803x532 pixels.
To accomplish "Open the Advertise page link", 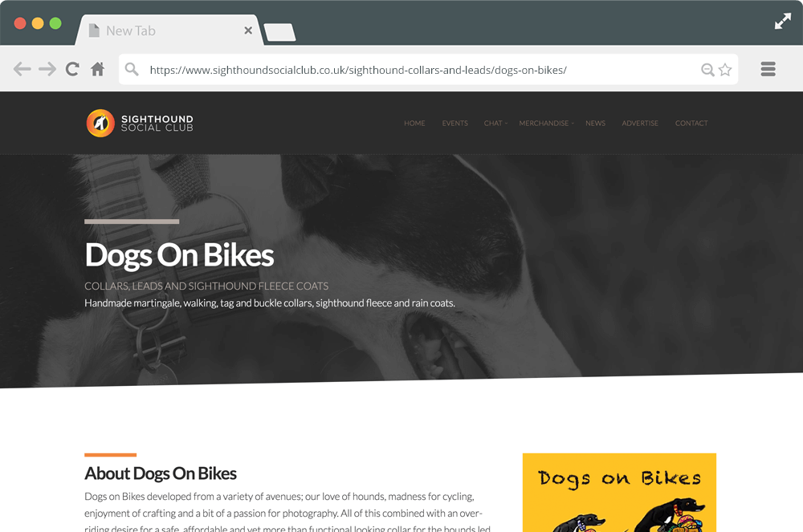I will point(640,124).
